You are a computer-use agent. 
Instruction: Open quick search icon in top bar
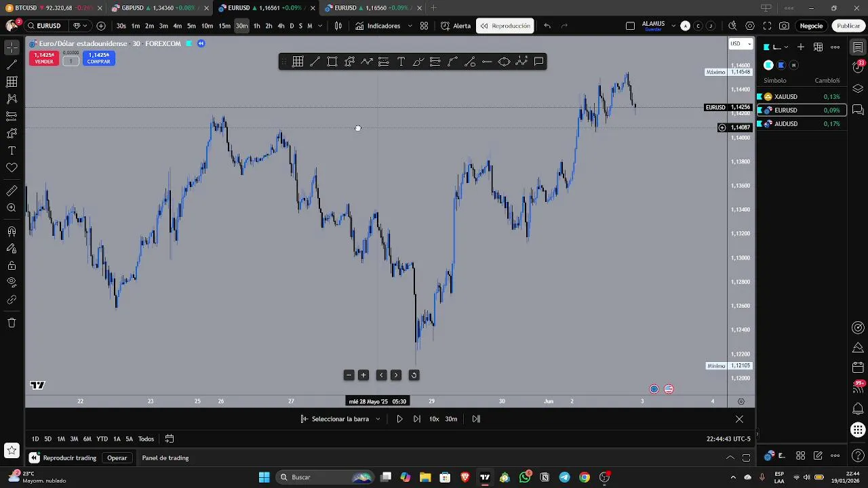[732, 26]
